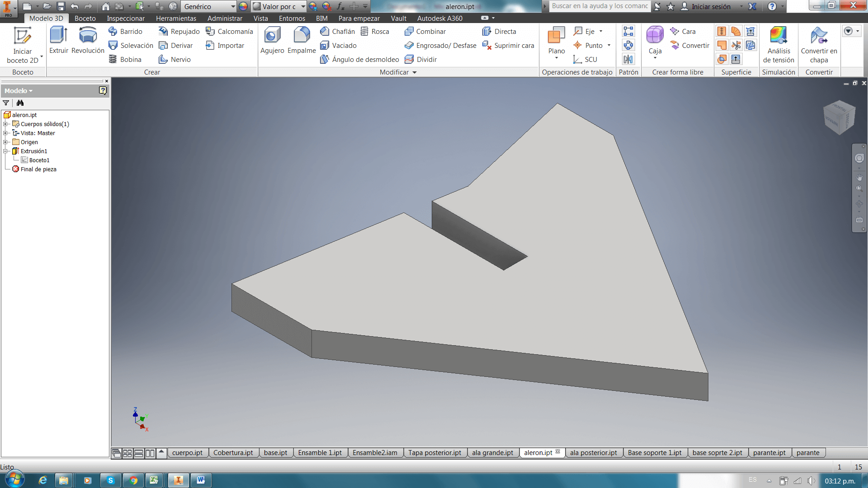Click the Revolución tool icon
The height and width of the screenshot is (488, 868).
(88, 36)
